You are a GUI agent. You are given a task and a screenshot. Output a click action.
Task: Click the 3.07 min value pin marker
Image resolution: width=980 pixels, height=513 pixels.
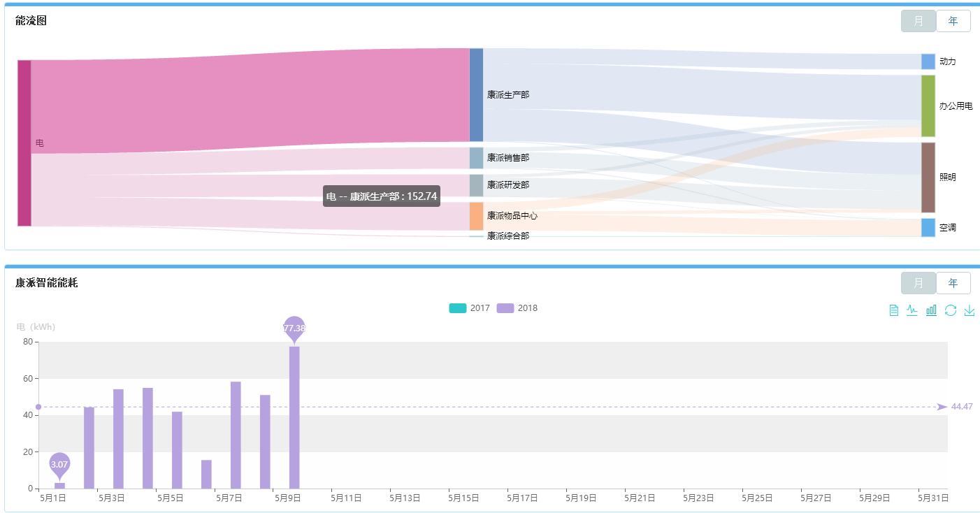click(x=59, y=463)
